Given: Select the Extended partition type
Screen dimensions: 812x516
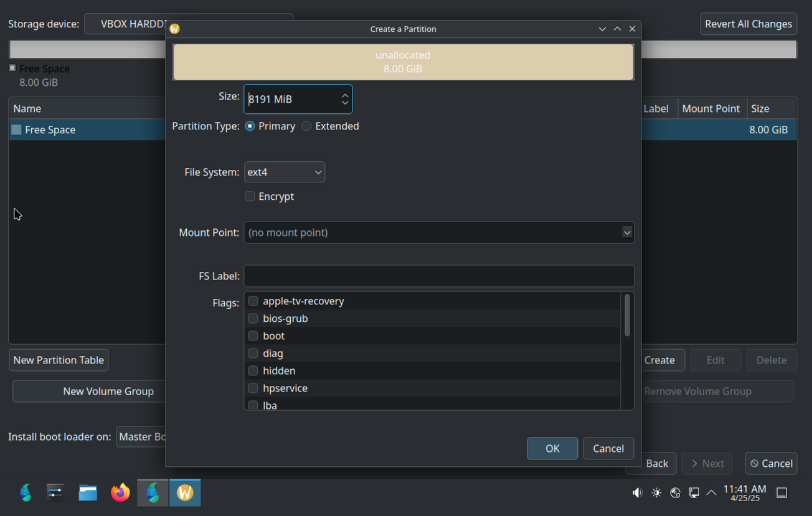Looking at the screenshot, I should coord(306,126).
